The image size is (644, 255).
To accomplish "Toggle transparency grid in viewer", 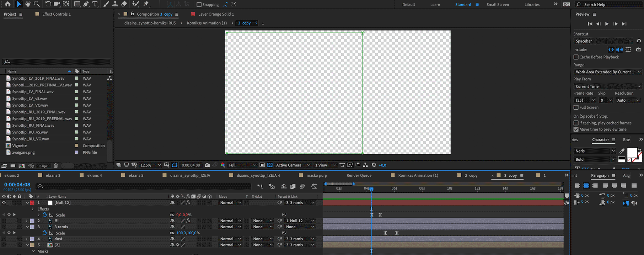I will coord(270,165).
